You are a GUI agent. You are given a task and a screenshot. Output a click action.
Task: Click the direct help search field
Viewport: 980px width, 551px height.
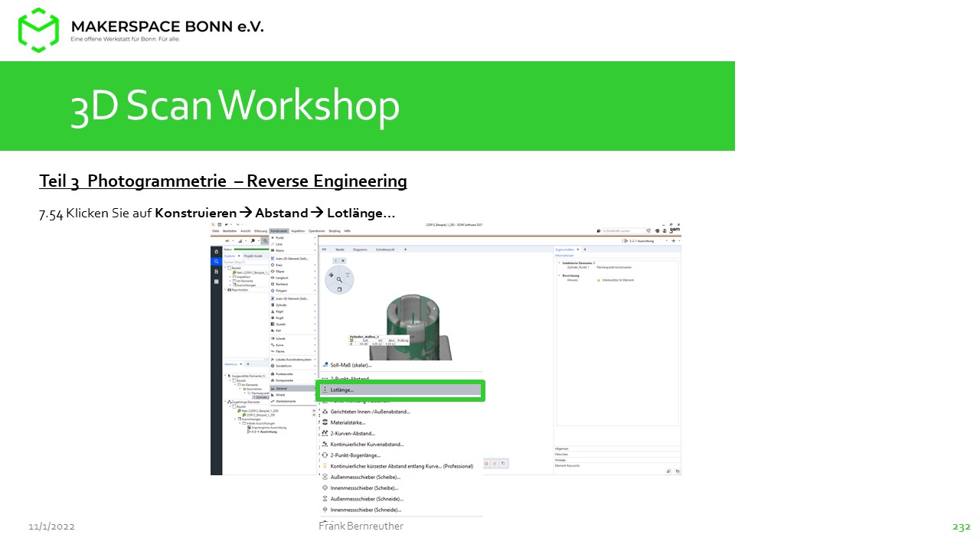click(624, 231)
